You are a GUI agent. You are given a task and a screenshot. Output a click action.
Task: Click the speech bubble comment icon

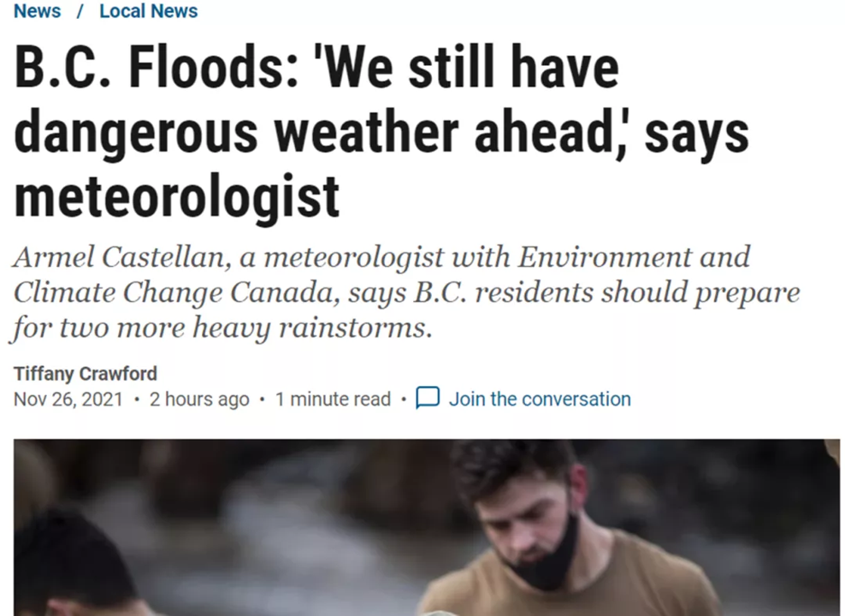point(428,398)
